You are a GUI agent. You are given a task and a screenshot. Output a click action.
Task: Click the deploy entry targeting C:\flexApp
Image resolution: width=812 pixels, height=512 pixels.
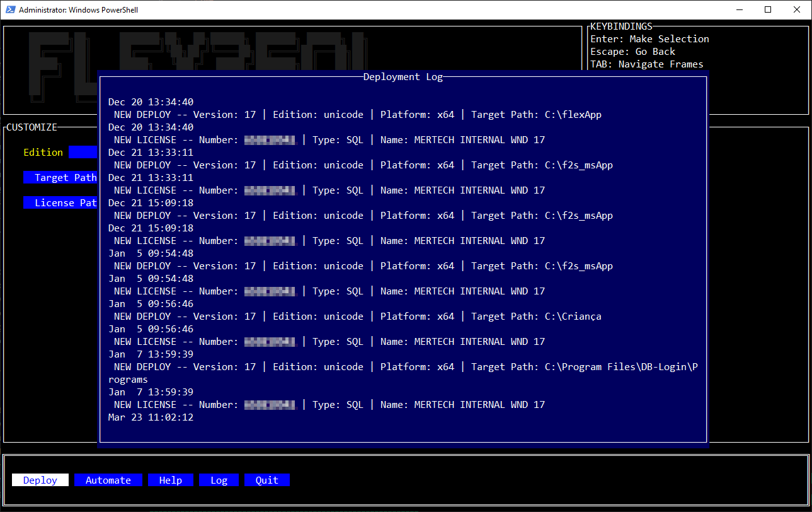357,115
